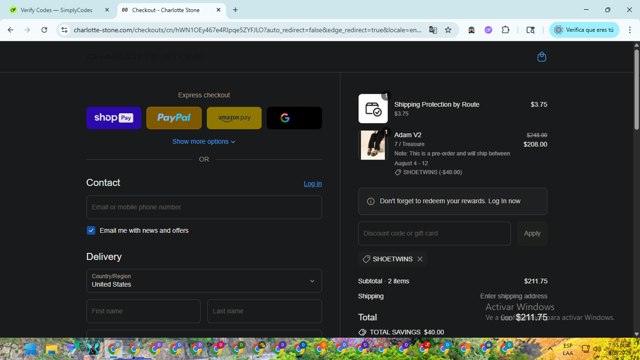
Task: Go forward in browser history
Action: [x=27, y=30]
